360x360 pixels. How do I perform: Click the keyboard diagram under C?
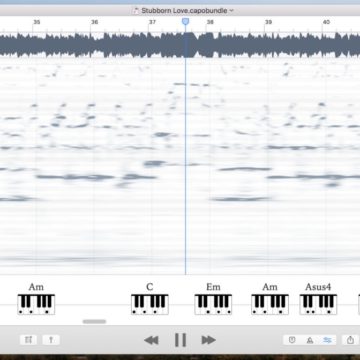point(150,304)
